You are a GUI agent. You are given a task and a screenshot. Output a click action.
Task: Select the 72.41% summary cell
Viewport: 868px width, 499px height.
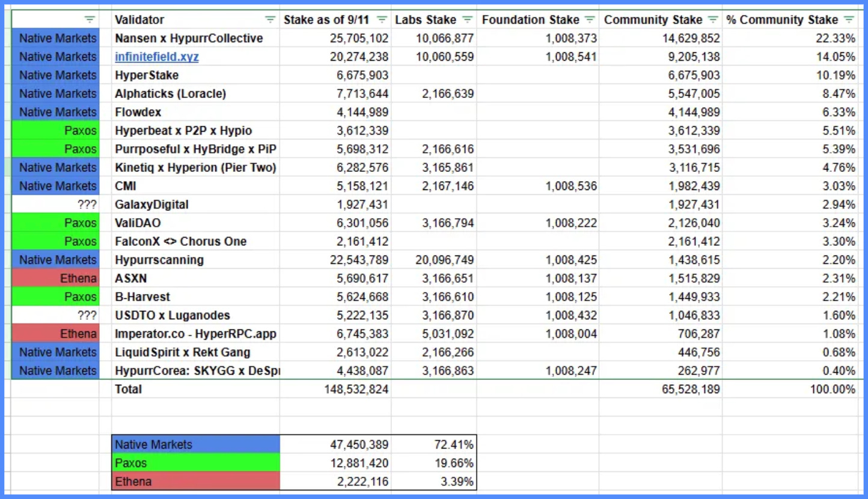[434, 445]
